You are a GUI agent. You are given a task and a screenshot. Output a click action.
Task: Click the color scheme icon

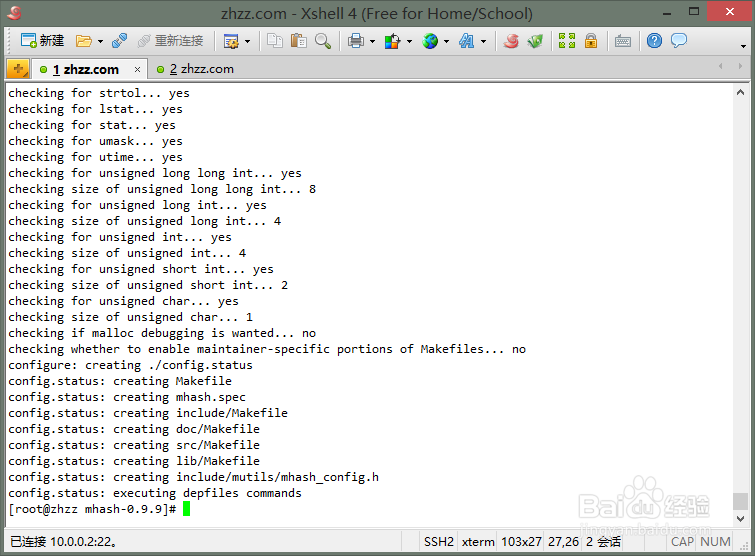[392, 41]
